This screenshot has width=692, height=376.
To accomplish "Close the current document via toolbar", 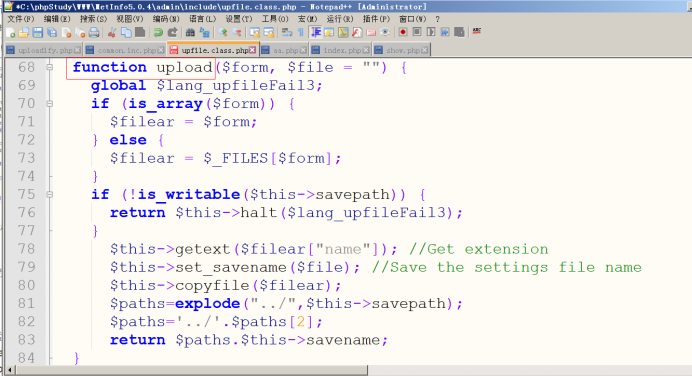I will coord(66,32).
